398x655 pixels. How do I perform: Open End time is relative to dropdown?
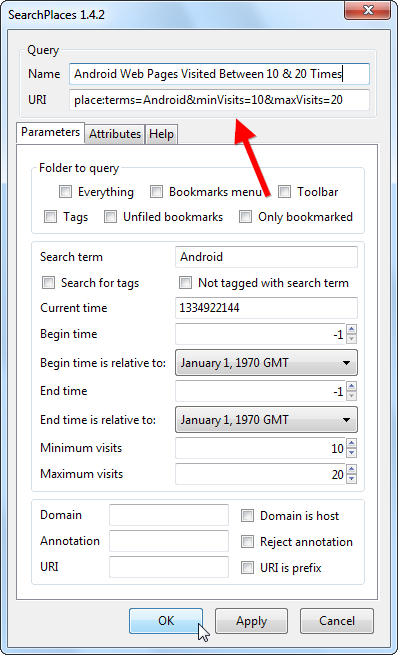click(x=266, y=419)
